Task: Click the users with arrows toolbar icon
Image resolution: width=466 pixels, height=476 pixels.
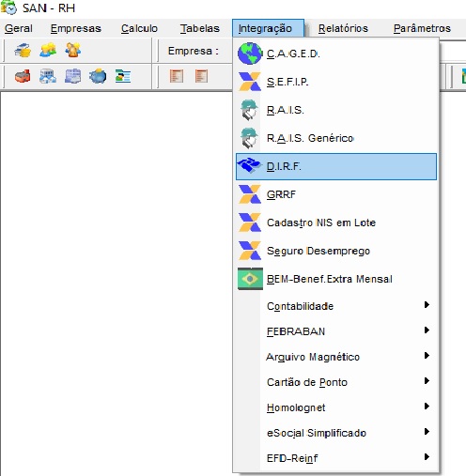Action: click(x=73, y=50)
